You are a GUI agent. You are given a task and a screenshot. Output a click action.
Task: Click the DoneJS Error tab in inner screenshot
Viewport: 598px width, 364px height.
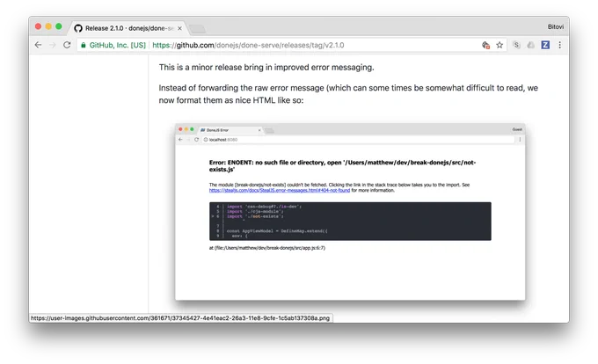230,130
